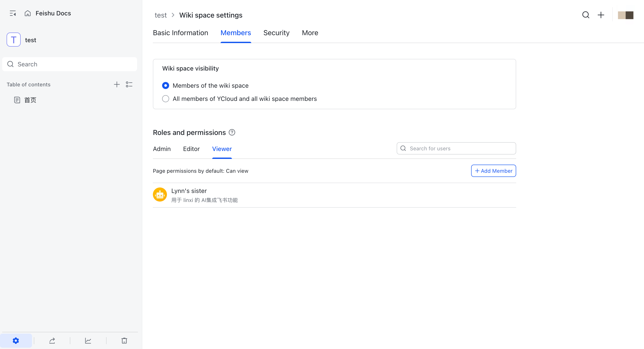Click Wiki space settings breadcrumb title

[x=211, y=15]
